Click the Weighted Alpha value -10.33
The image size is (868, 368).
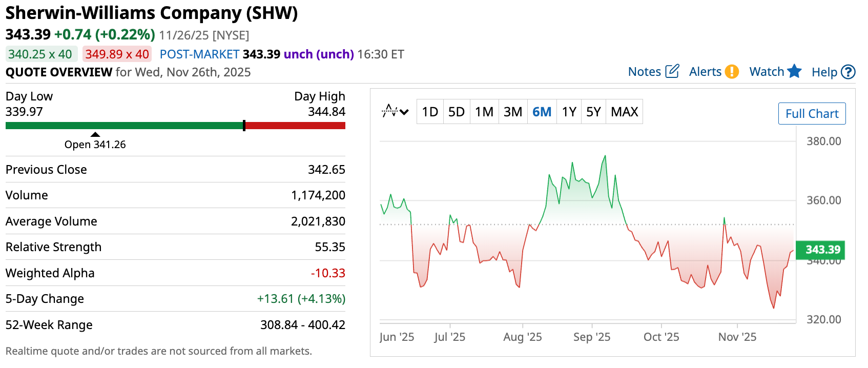tap(328, 273)
